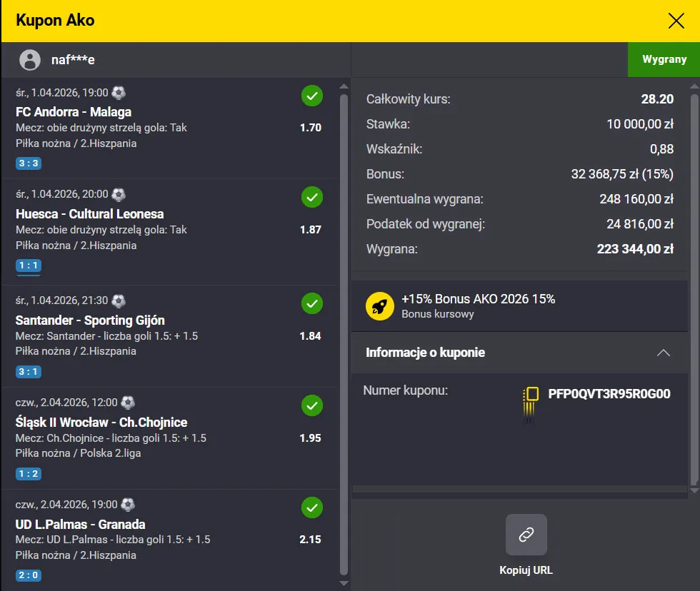
Task: Click the green checkmark on Santander match
Action: point(311,304)
